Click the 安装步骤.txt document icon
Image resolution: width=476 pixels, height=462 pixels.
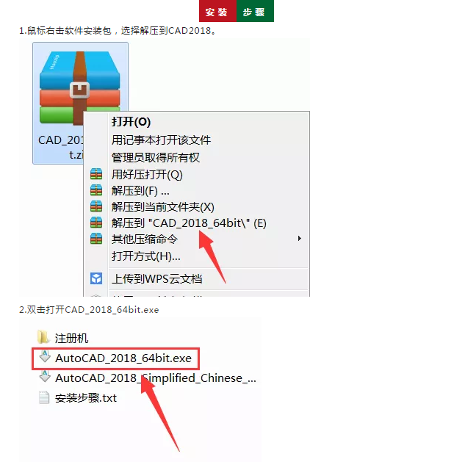pos(44,397)
